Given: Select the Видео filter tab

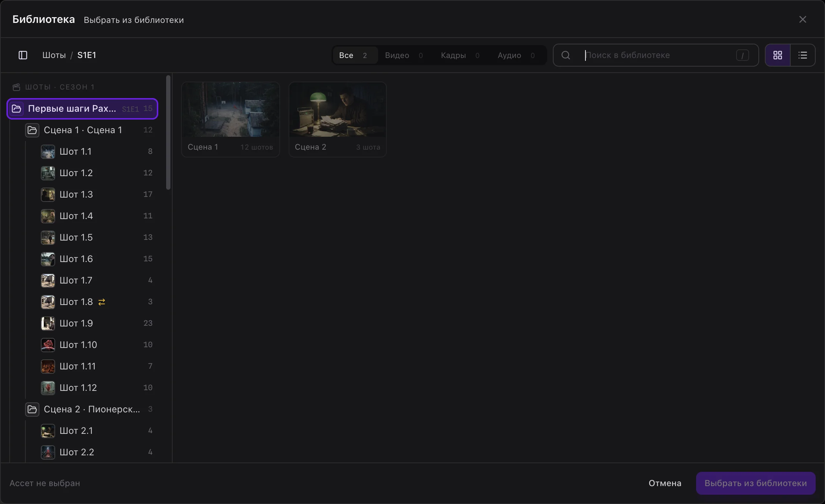Looking at the screenshot, I should (404, 55).
